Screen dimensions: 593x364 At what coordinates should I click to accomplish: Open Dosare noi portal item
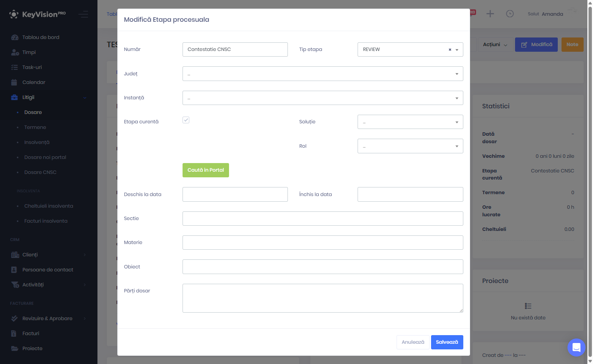click(45, 157)
